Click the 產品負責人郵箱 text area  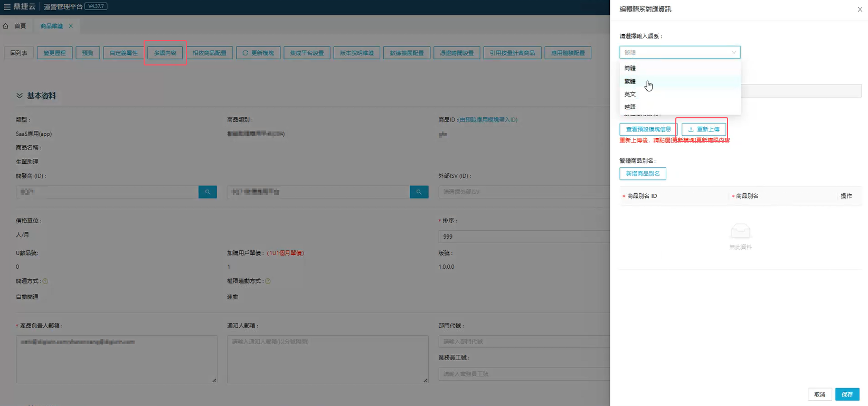click(x=116, y=359)
